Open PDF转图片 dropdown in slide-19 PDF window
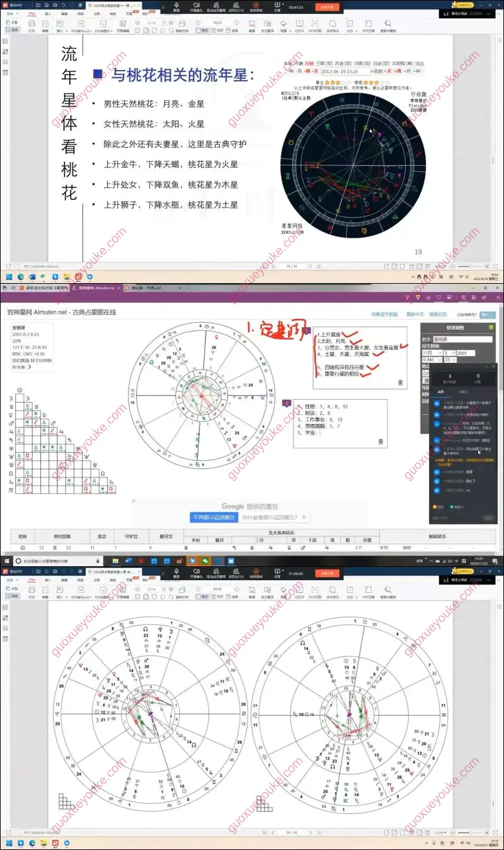 click(103, 26)
